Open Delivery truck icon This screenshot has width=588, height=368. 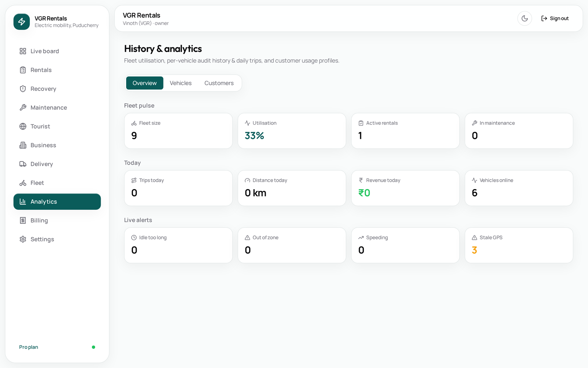23,164
